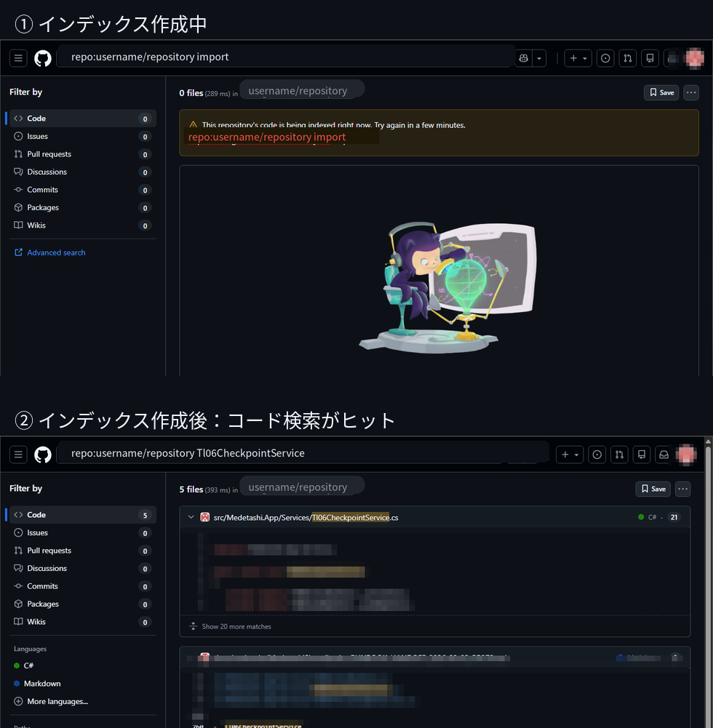Select Discussions filter in bottom sidebar
This screenshot has width=713, height=728.
tap(83, 568)
